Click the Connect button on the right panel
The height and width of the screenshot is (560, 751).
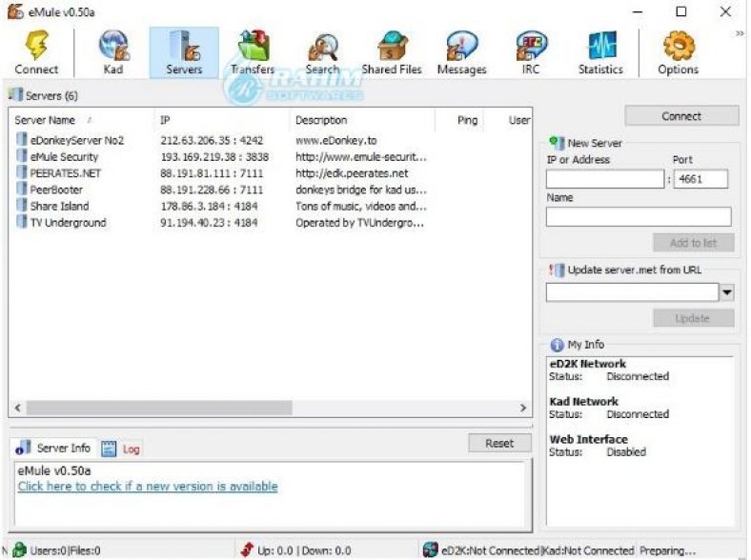tap(681, 116)
